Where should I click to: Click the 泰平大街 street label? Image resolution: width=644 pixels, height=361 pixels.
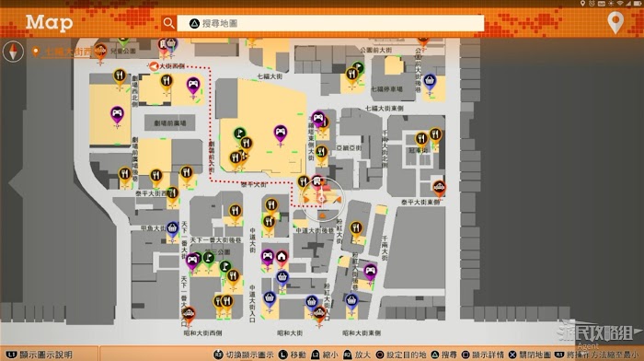point(254,184)
